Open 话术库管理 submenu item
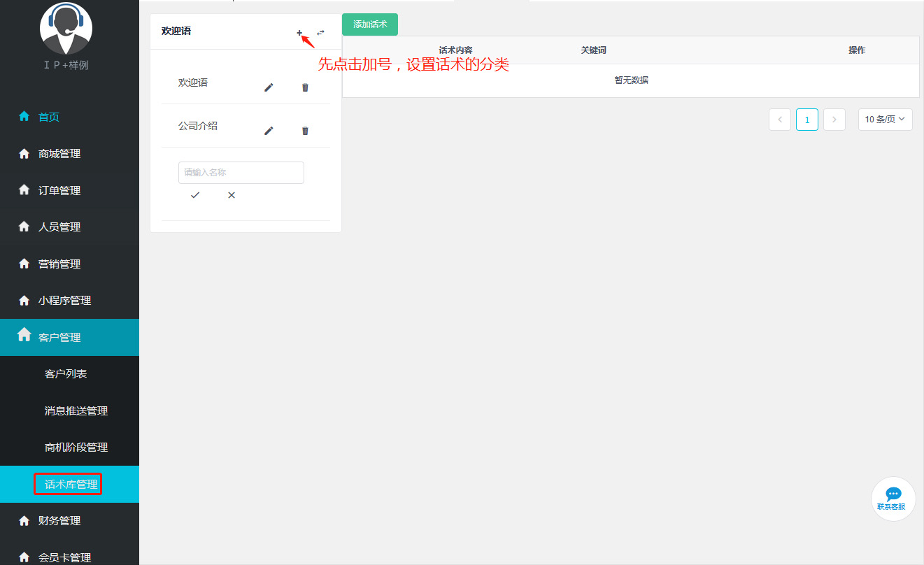Screen dimensions: 924x565 (x=71, y=484)
